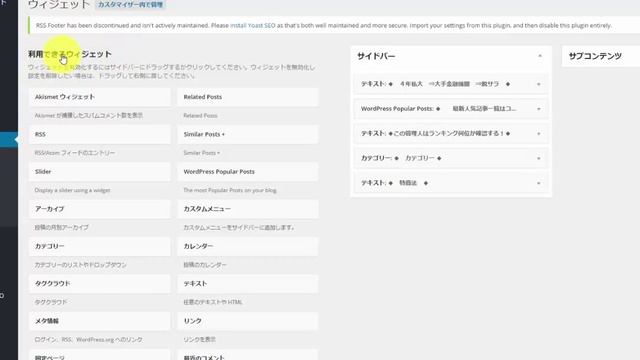640x360 pixels.
Task: Click the 任意のテキストや HTML description
Action: [213, 302]
